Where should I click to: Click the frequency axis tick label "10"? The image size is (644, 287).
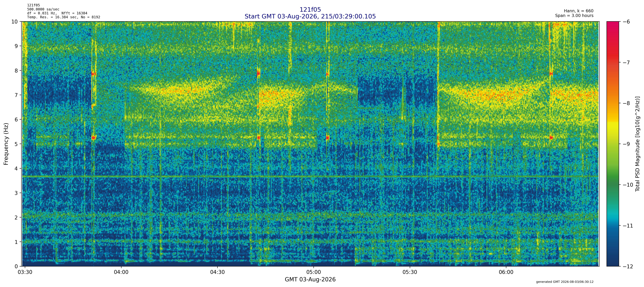tap(14, 22)
